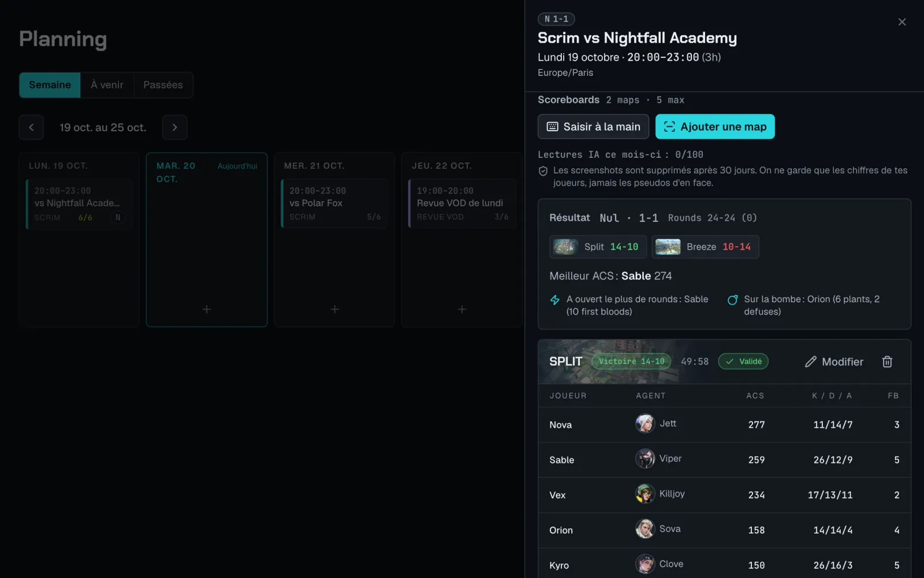Switch to the Semaine tab
The width and height of the screenshot is (924, 578).
click(x=50, y=85)
